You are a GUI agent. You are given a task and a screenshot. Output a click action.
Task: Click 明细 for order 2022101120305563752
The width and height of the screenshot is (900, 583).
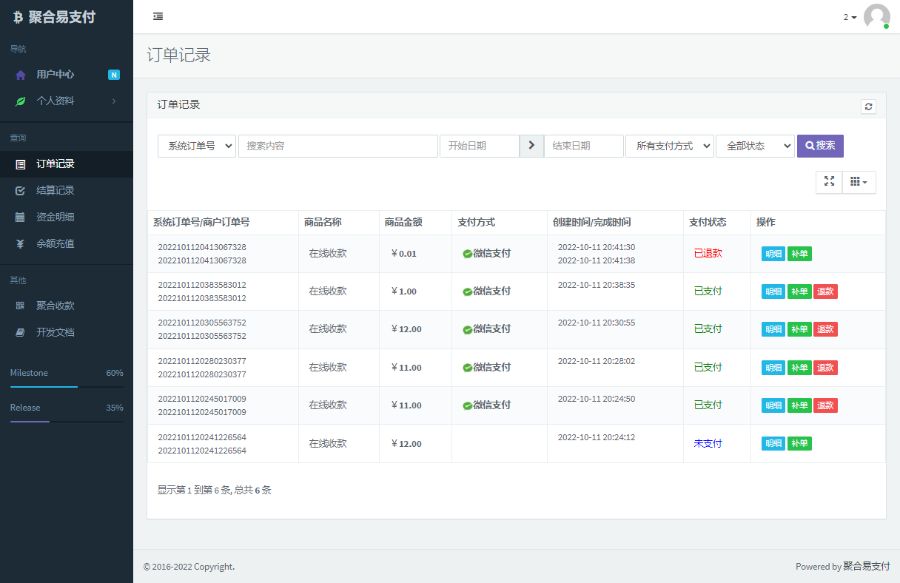(x=773, y=329)
